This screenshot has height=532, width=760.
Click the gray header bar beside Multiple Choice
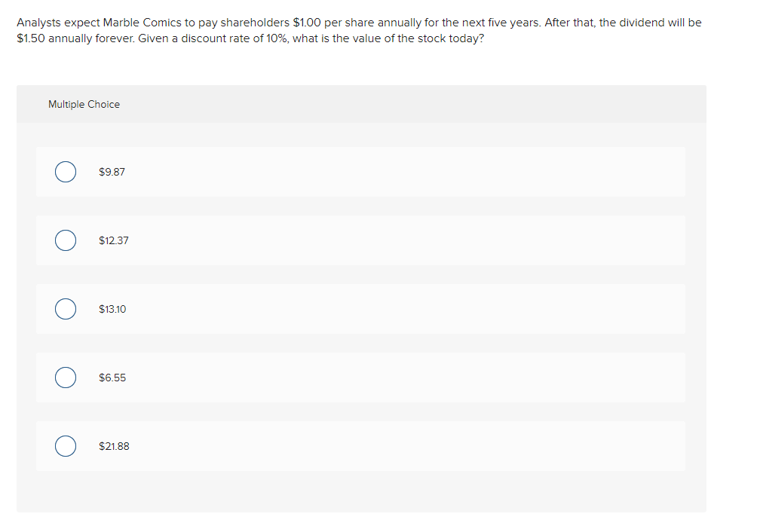pyautogui.click(x=412, y=104)
